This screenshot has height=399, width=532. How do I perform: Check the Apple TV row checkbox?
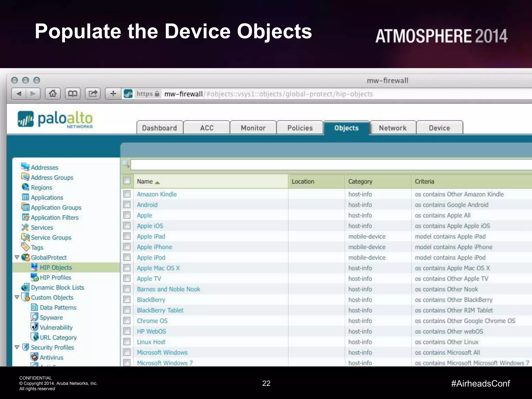127,278
